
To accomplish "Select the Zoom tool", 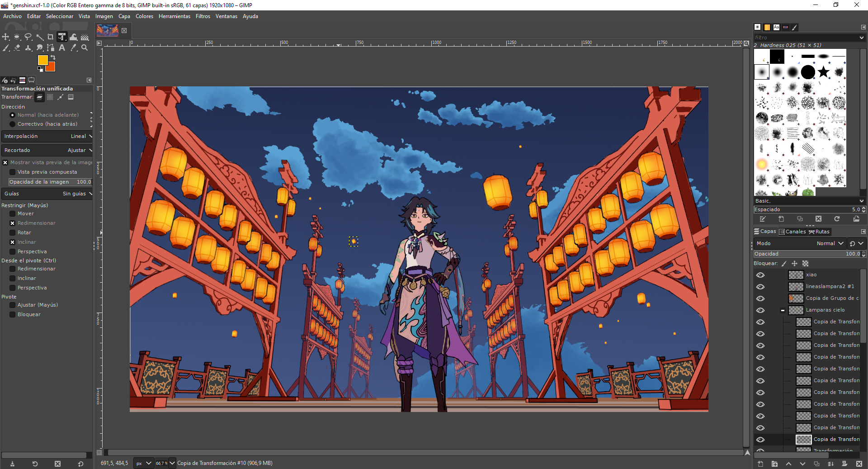I will point(85,48).
